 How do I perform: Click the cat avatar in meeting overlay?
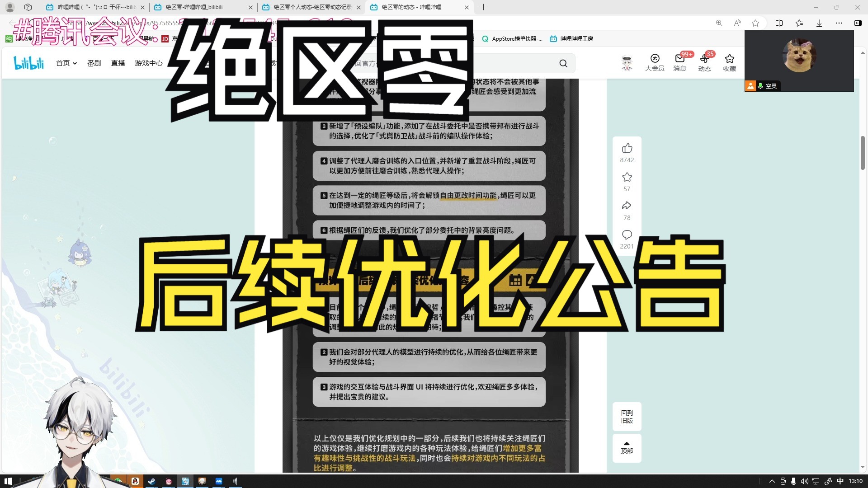point(799,56)
